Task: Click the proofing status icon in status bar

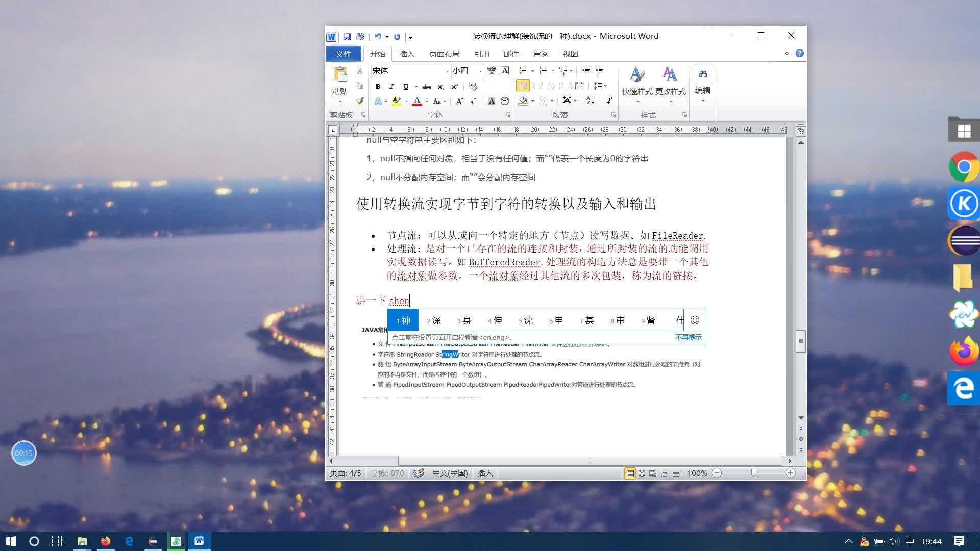Action: coord(419,473)
